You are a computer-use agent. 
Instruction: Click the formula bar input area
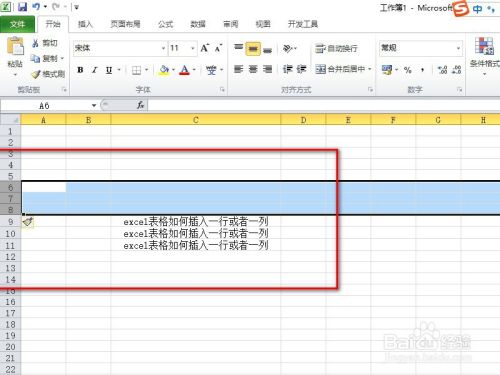click(x=323, y=105)
